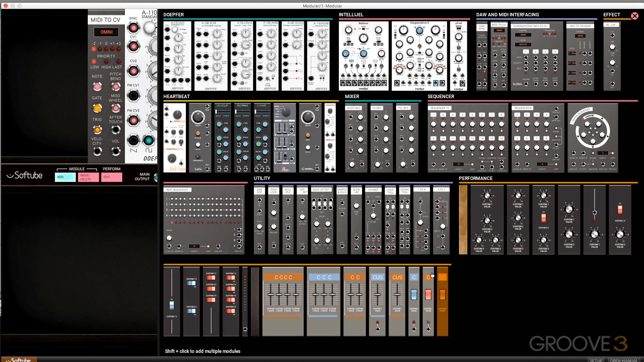644x362 pixels.
Task: Add the Sample & Hold module
Action: [x=342, y=220]
